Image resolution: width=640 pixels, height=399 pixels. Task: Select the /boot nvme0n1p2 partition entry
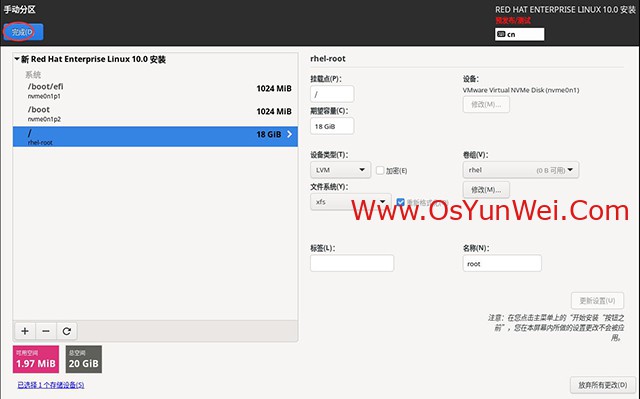(155, 114)
